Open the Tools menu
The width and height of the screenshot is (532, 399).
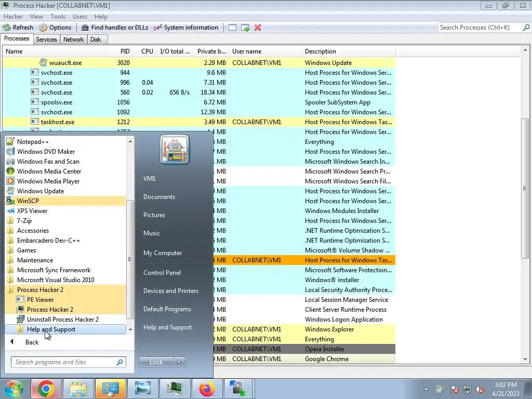(x=58, y=16)
